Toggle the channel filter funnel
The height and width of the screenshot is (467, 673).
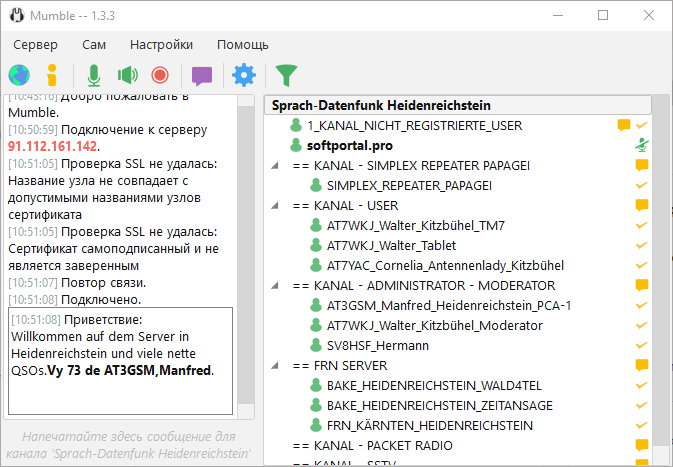286,76
